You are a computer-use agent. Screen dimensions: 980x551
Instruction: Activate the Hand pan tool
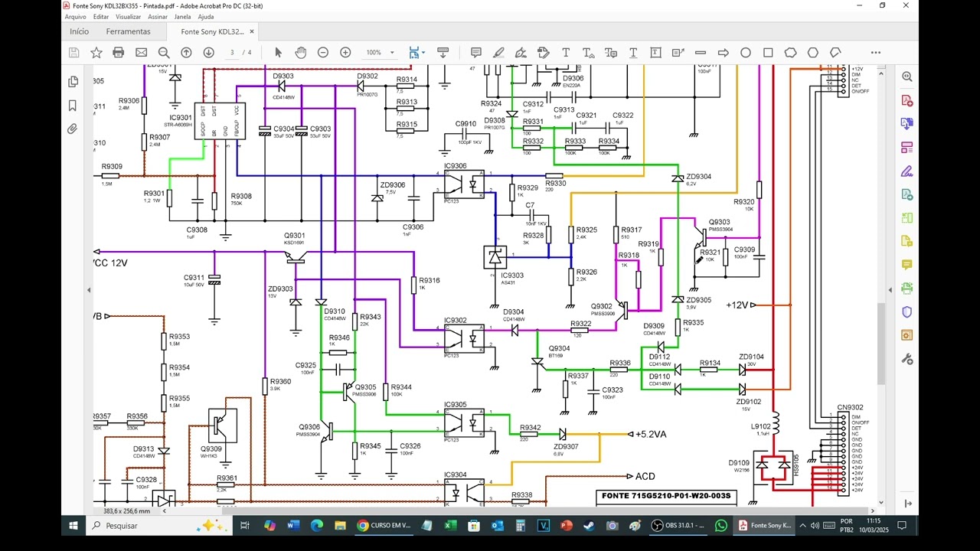(301, 53)
